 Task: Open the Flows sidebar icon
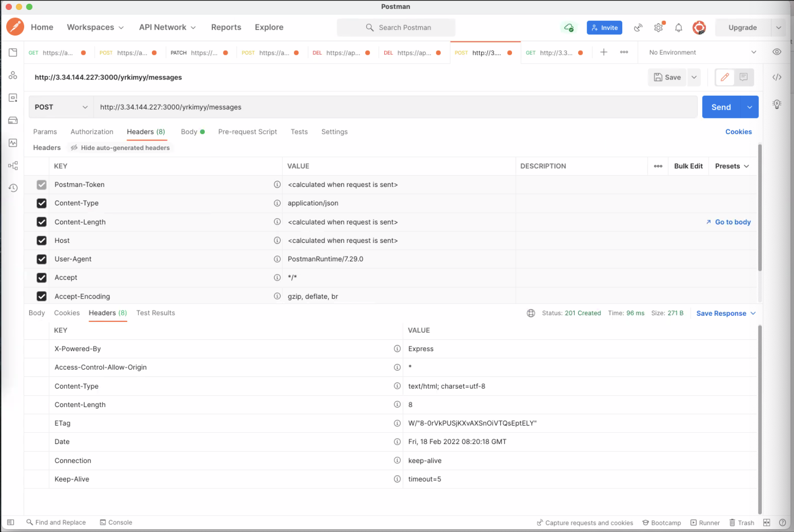[x=13, y=166]
